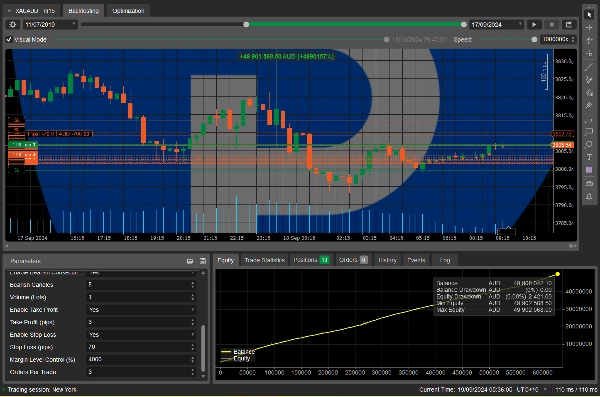
Task: Open the Orders tab
Action: [353, 260]
